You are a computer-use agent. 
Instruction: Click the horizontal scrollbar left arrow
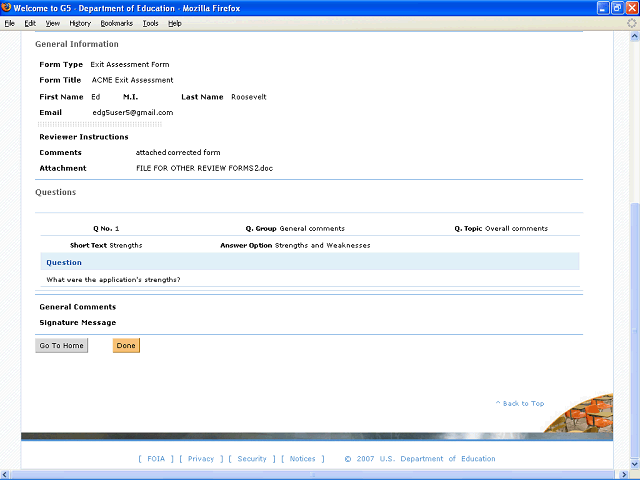[4, 475]
